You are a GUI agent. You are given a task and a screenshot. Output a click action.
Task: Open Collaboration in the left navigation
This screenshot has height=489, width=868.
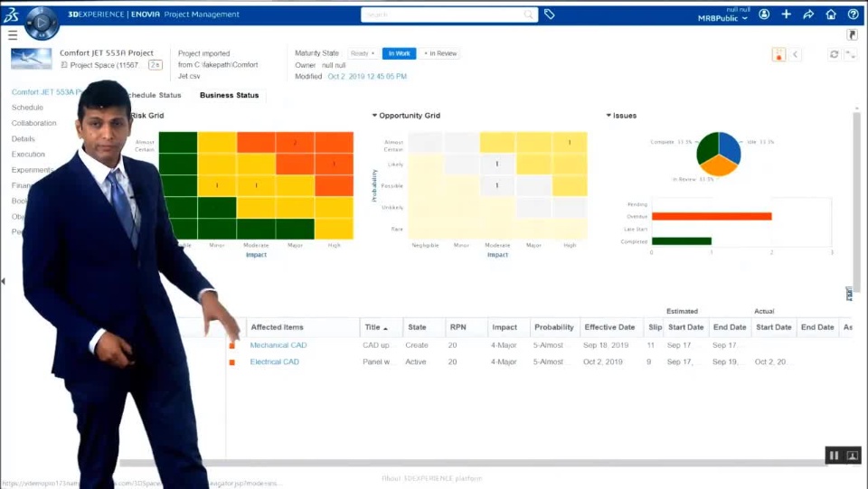click(x=33, y=123)
